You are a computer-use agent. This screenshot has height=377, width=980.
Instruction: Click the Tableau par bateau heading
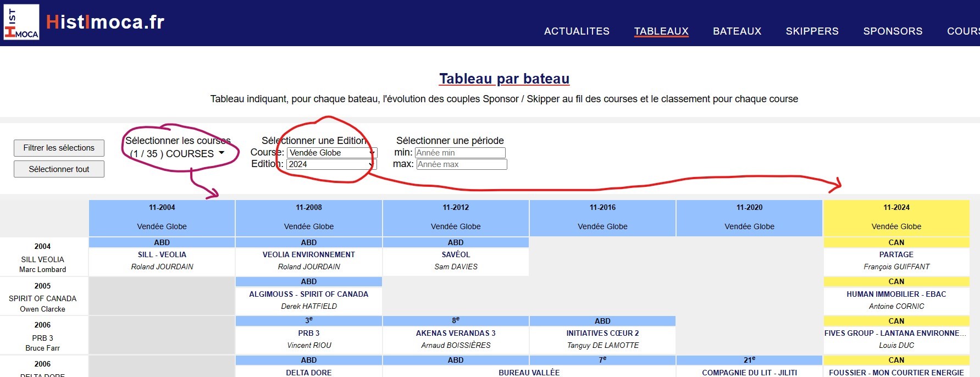click(x=504, y=79)
